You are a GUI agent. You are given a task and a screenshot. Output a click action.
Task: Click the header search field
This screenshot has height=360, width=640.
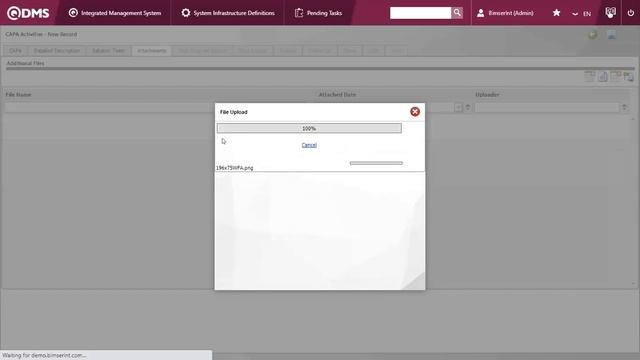click(420, 13)
